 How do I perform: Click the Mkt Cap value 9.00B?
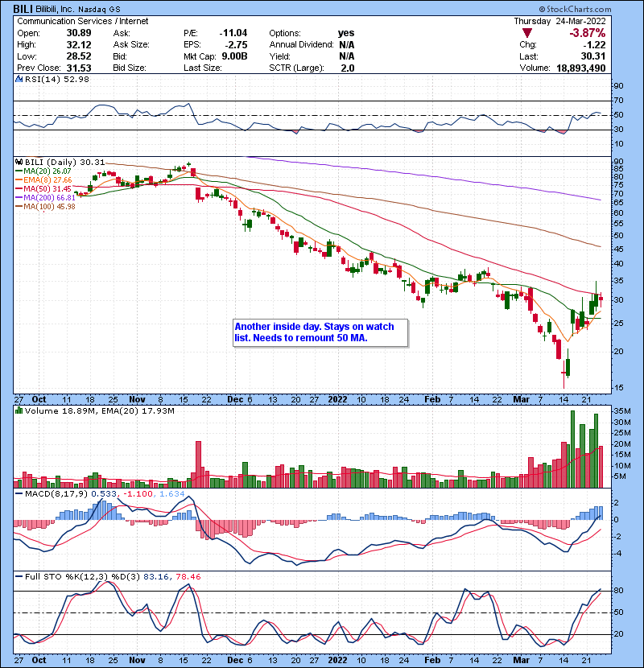234,56
